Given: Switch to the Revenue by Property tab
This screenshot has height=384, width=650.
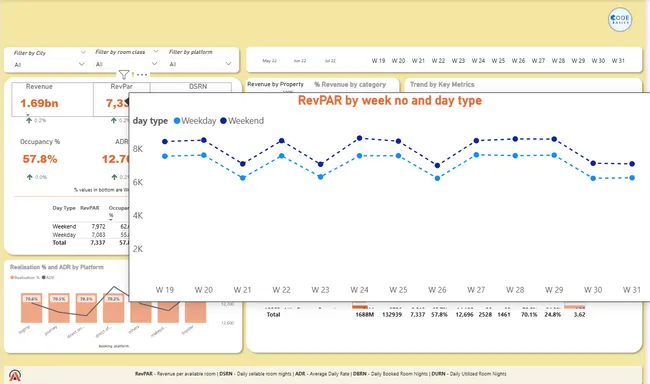Looking at the screenshot, I should [275, 84].
